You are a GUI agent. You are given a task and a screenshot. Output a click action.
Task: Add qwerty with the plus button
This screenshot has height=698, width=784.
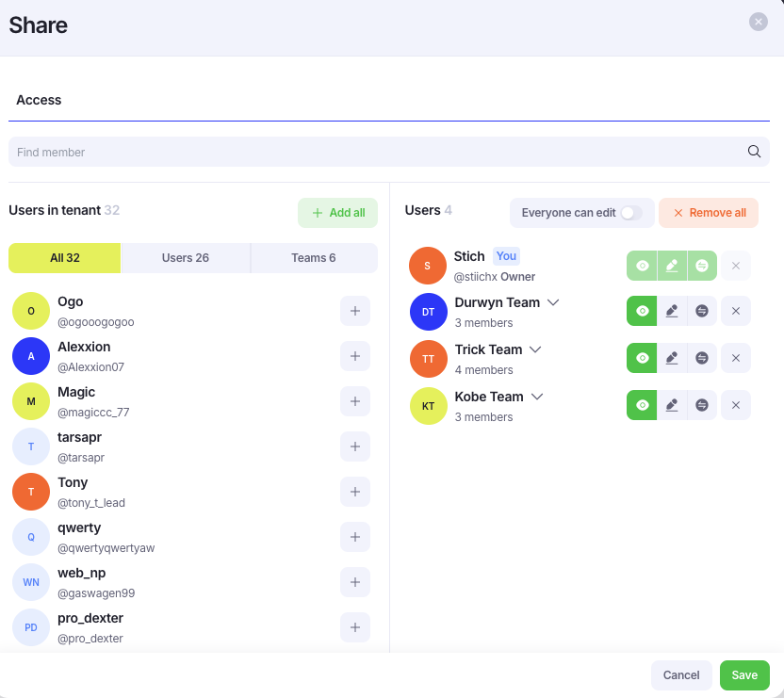355,537
